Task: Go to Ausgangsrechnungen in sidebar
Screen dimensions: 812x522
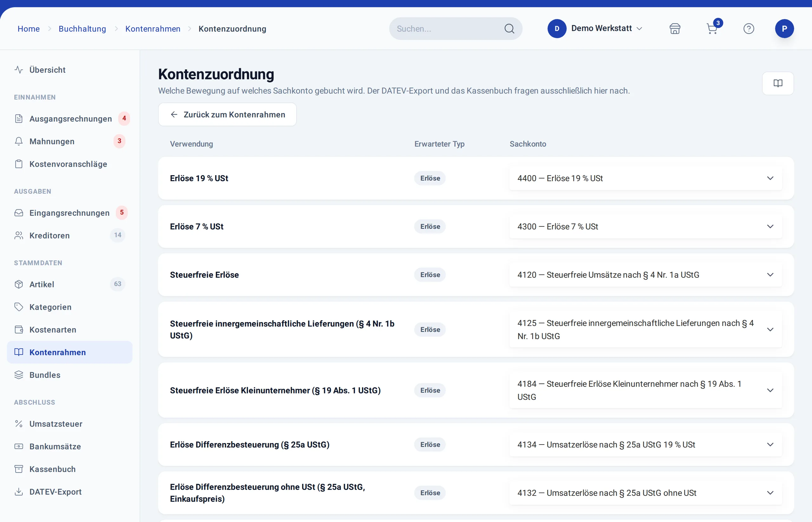Action: [70, 119]
